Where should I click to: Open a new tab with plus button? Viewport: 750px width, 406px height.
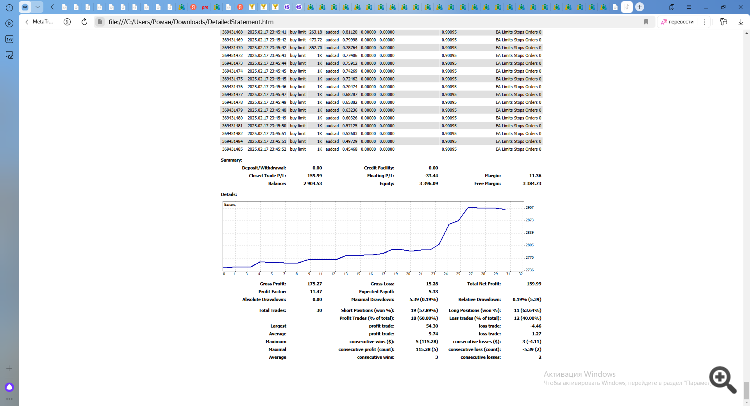point(640,7)
